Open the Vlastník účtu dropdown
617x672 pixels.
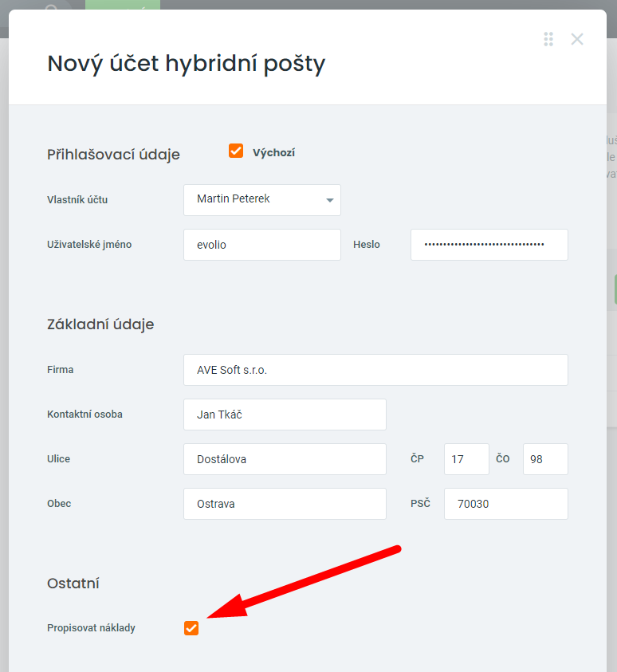[x=262, y=200]
